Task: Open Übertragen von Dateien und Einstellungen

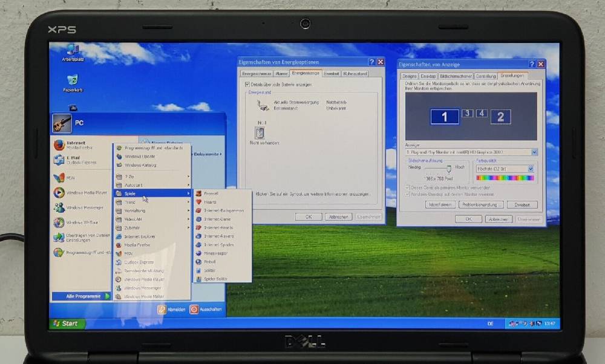Action: tap(82, 238)
